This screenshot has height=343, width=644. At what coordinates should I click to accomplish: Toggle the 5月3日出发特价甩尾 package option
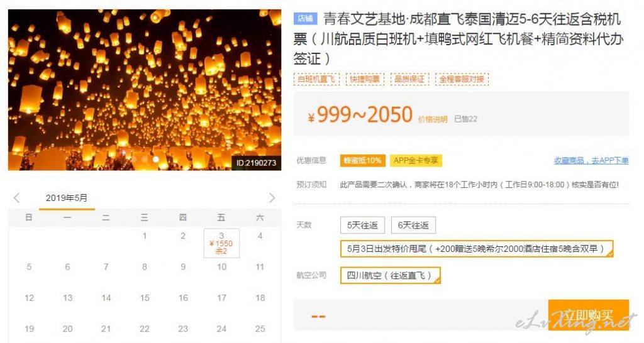tap(477, 249)
